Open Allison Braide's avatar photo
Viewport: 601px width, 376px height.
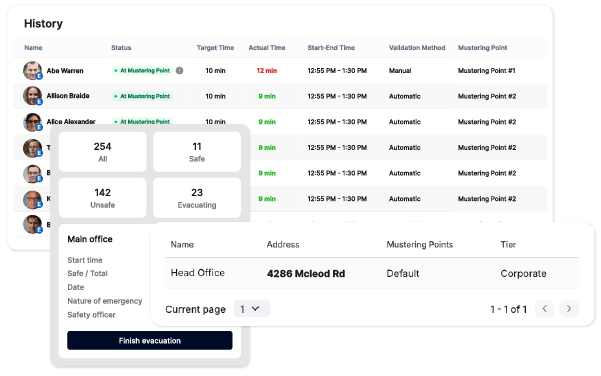point(33,96)
